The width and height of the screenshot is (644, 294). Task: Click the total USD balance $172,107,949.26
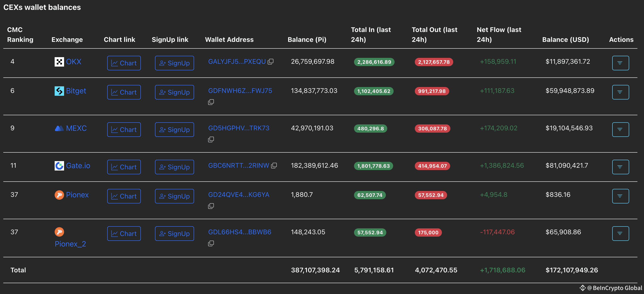(x=572, y=270)
